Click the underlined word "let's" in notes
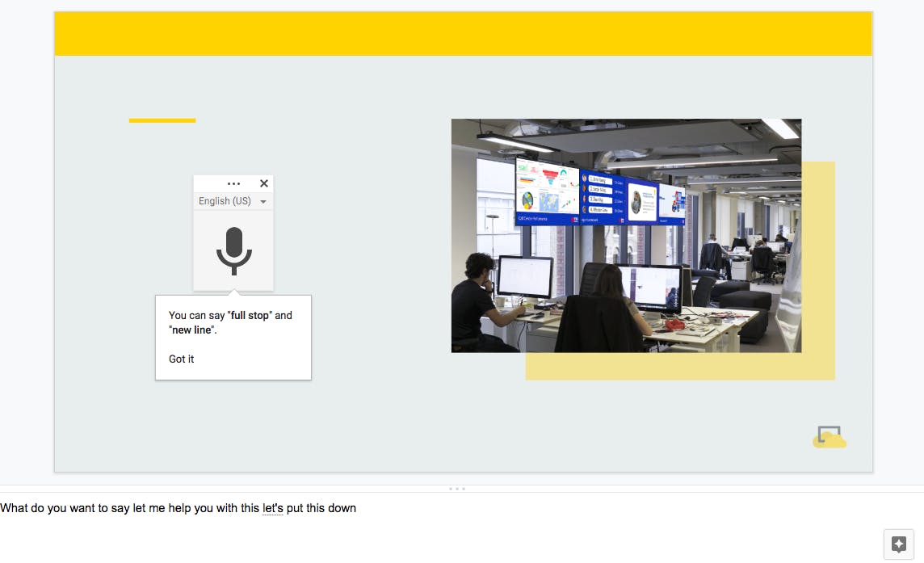The height and width of the screenshot is (563, 924). [273, 508]
